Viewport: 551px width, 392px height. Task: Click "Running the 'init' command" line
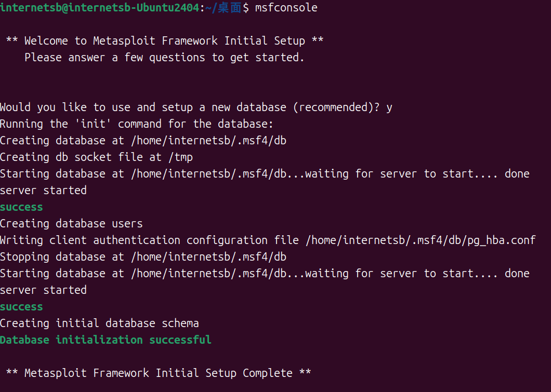click(x=136, y=124)
